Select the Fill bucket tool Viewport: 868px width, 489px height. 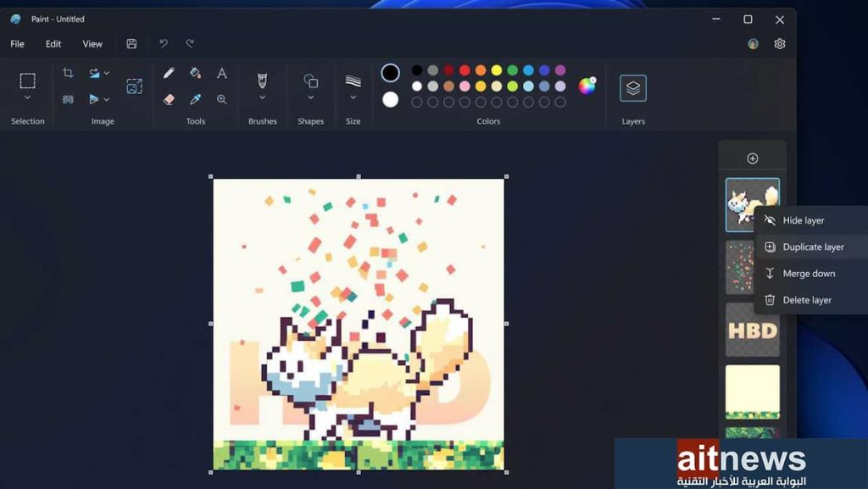pyautogui.click(x=196, y=73)
